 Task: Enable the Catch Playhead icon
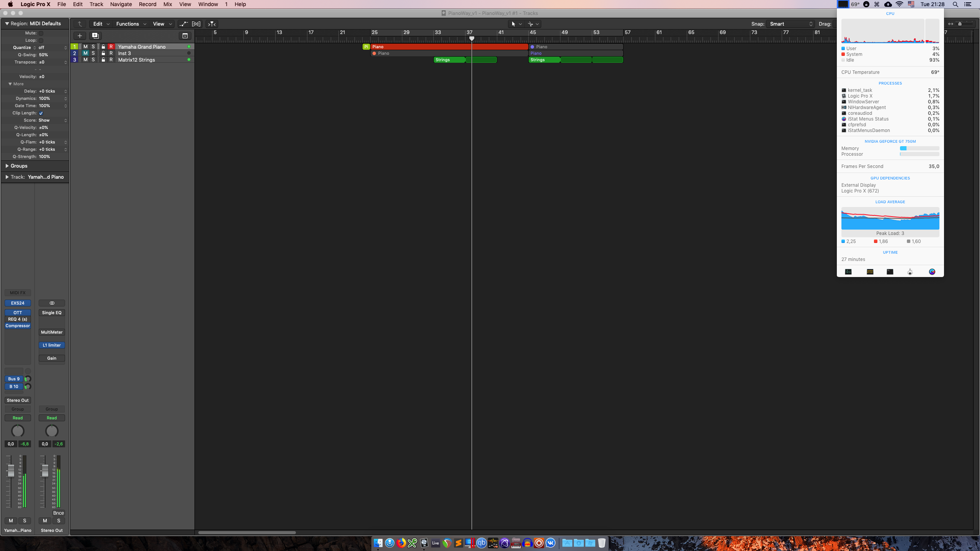[x=212, y=24]
